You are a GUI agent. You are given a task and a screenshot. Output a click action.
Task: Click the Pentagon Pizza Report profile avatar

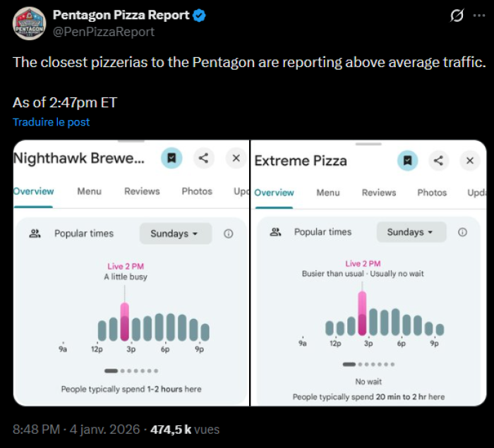[x=28, y=23]
